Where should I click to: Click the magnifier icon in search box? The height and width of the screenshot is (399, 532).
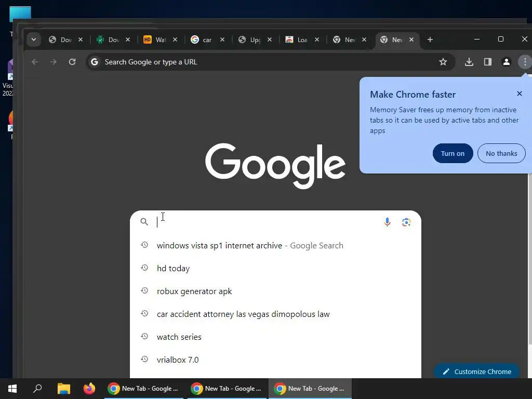pos(144,222)
